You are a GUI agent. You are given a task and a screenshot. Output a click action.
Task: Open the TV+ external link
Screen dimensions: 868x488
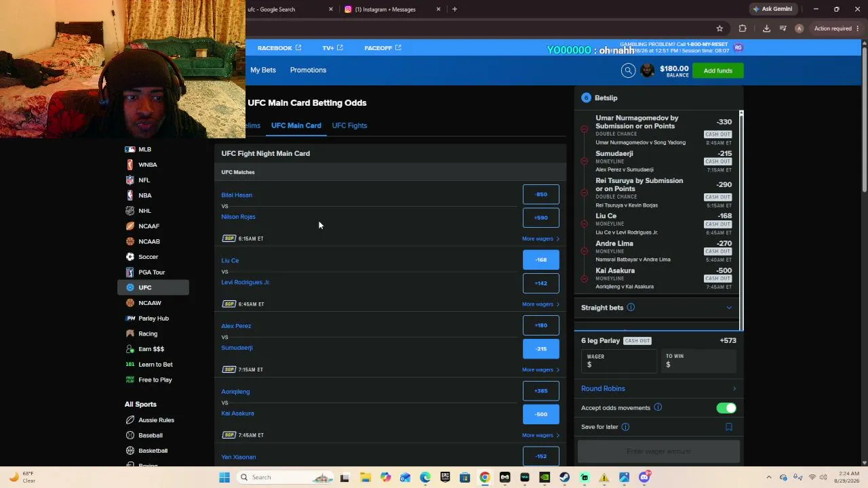click(332, 48)
